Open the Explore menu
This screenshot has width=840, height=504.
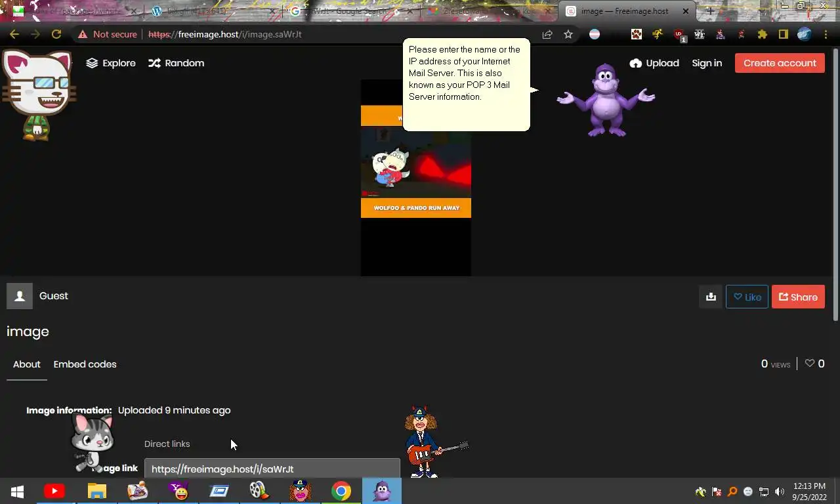(111, 63)
